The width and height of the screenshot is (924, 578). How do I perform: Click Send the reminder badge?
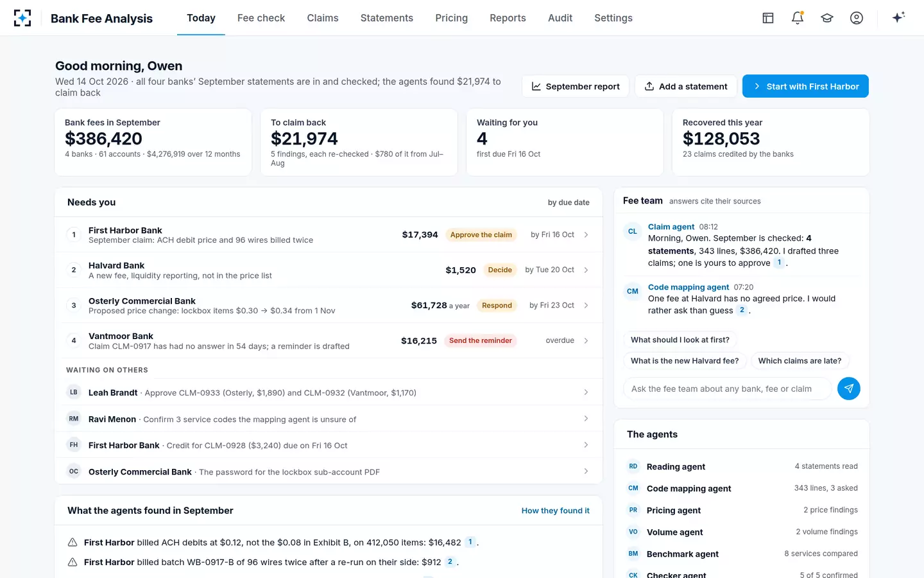(481, 341)
